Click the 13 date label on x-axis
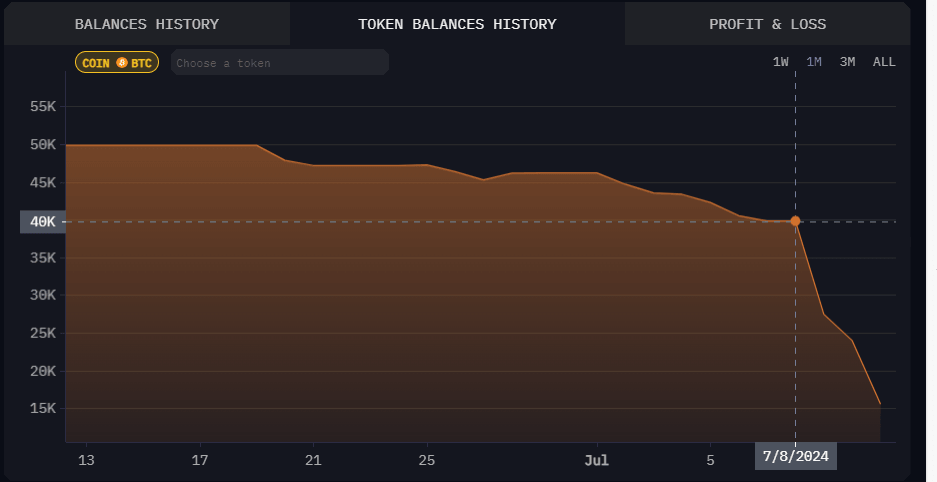 (87, 461)
